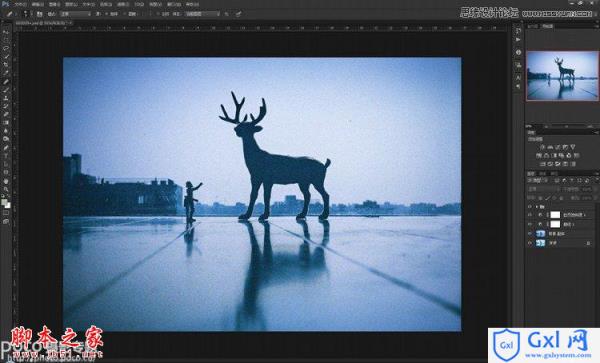Hide the bottom 背景 layer

point(530,243)
